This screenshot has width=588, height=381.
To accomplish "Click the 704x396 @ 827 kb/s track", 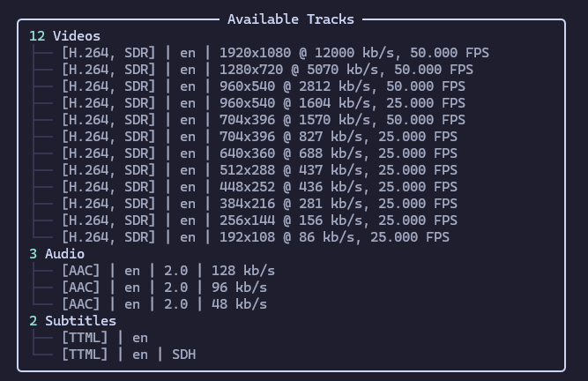I will (x=259, y=137).
